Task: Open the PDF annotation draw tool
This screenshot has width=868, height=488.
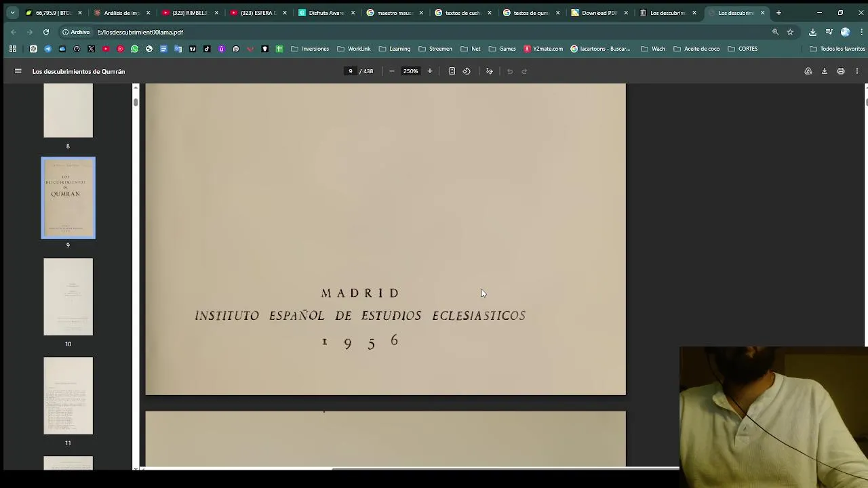Action: pos(490,71)
